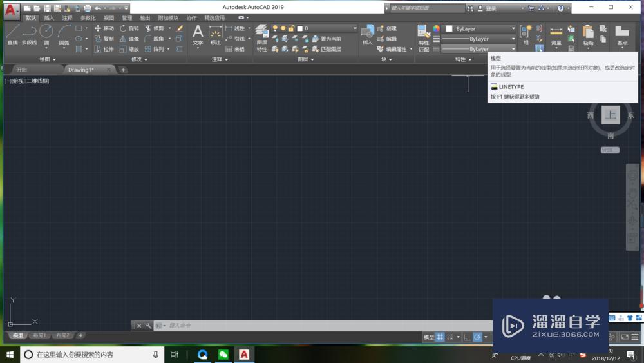Screen dimensions: 644x363
Task: Click the Paste (粘贴) icon
Action: (x=588, y=35)
